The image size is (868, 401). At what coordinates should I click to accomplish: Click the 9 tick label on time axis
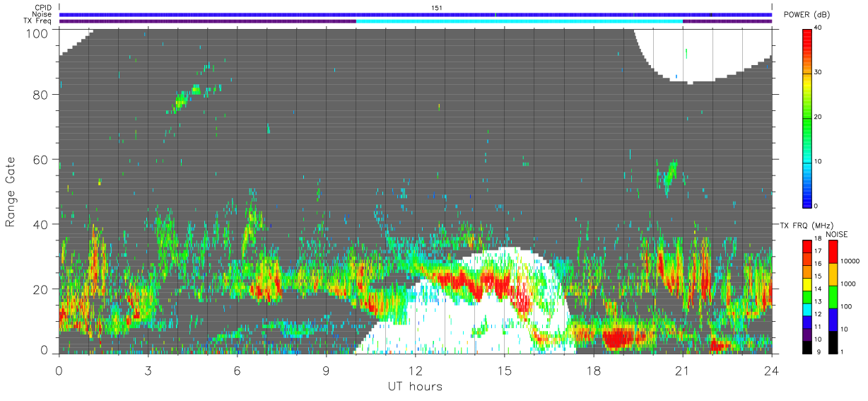pos(326,370)
